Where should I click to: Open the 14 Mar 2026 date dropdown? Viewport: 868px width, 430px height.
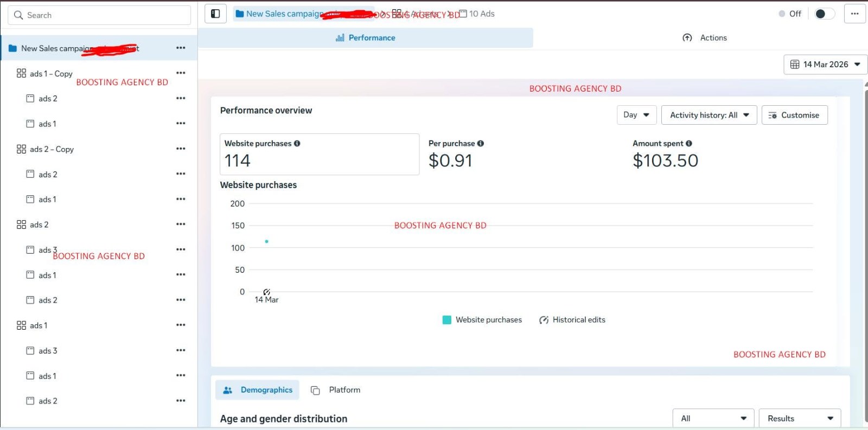click(x=825, y=65)
